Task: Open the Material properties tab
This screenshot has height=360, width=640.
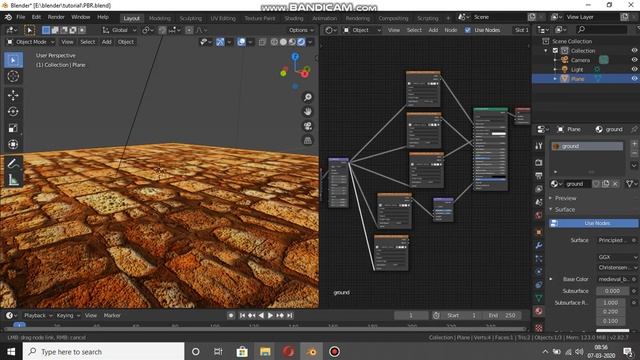Action: (x=539, y=311)
